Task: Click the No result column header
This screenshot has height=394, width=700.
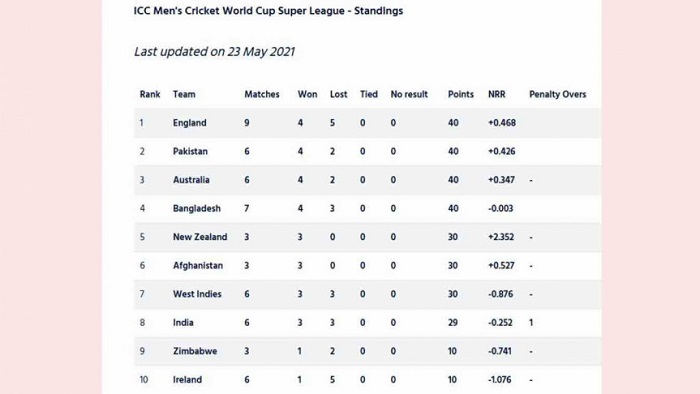Action: [x=409, y=94]
